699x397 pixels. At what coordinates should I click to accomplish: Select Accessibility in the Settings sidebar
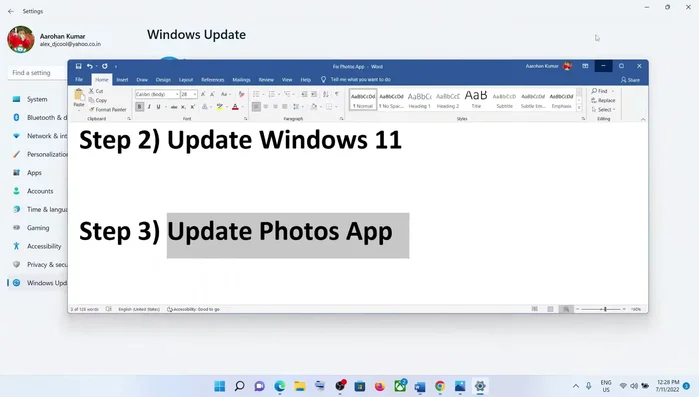(44, 246)
